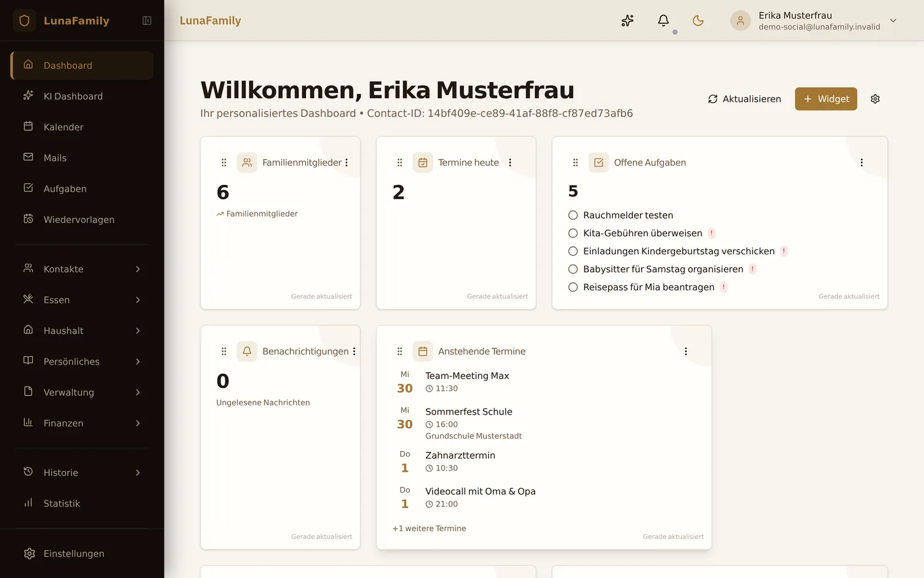Tick Babysitter für Samstag organisieren
Viewport: 924px width, 578px height.
pyautogui.click(x=573, y=269)
